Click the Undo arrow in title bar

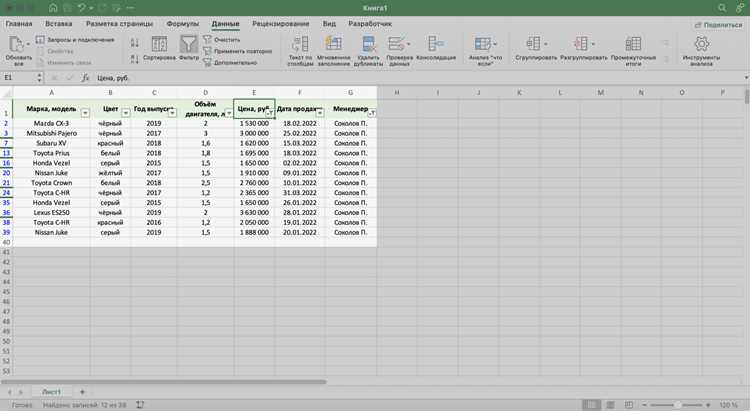coord(82,8)
